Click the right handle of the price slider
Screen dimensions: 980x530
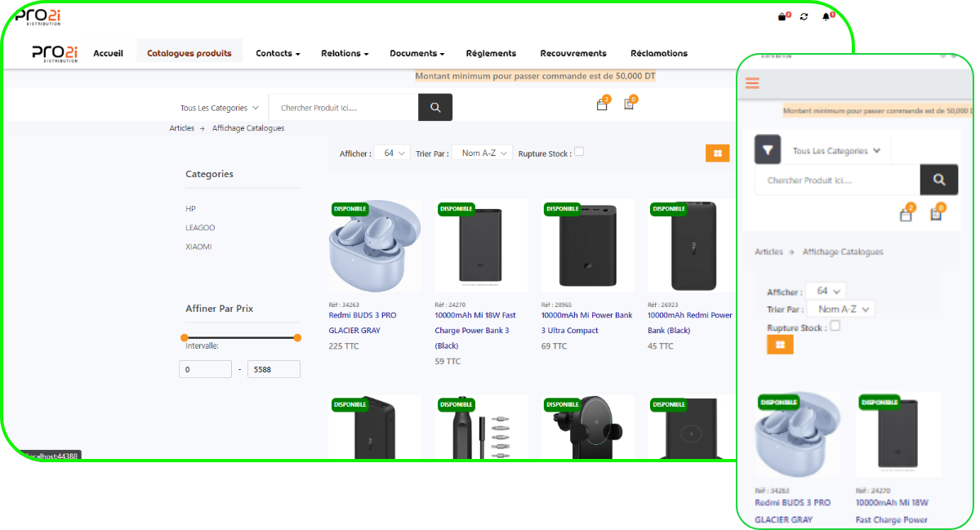[297, 336]
